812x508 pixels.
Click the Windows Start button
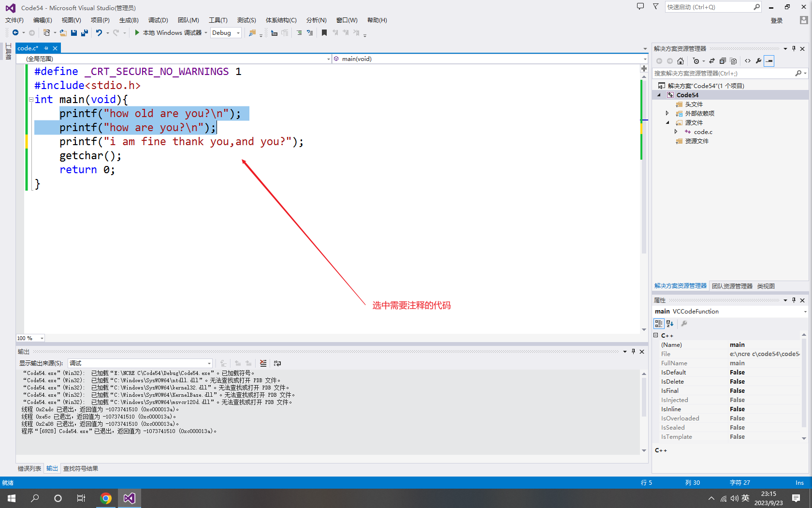(x=12, y=498)
